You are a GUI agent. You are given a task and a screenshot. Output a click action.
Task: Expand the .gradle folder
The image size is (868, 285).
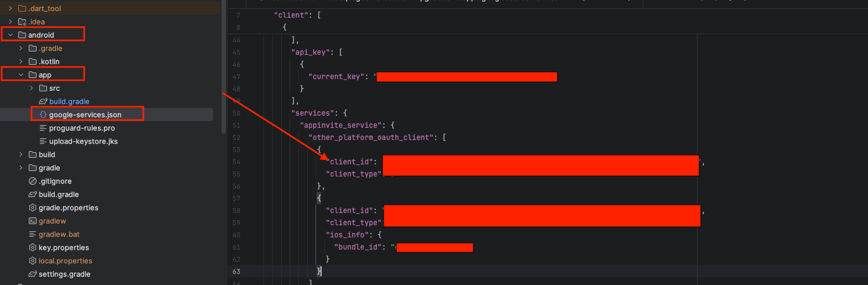(21, 48)
